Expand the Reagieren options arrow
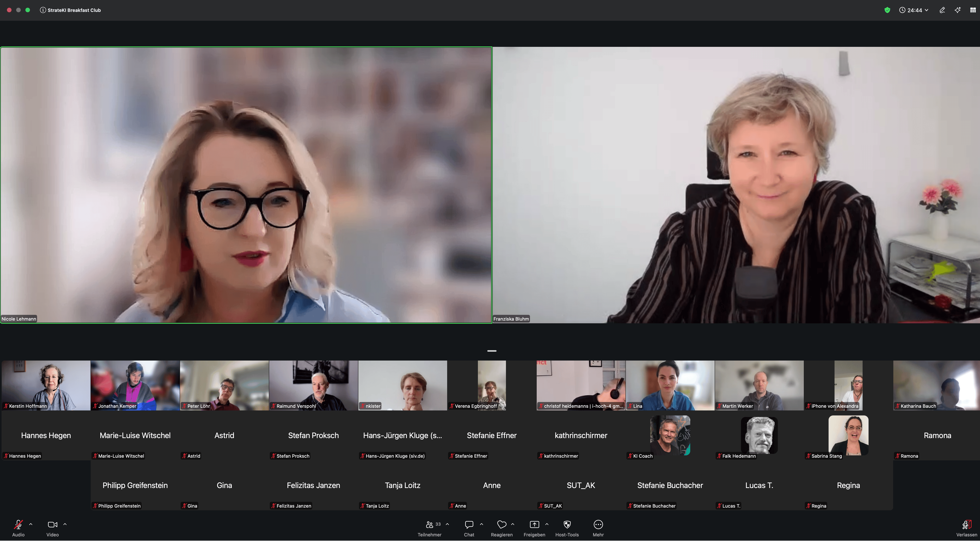This screenshot has height=541, width=980. pos(512,524)
